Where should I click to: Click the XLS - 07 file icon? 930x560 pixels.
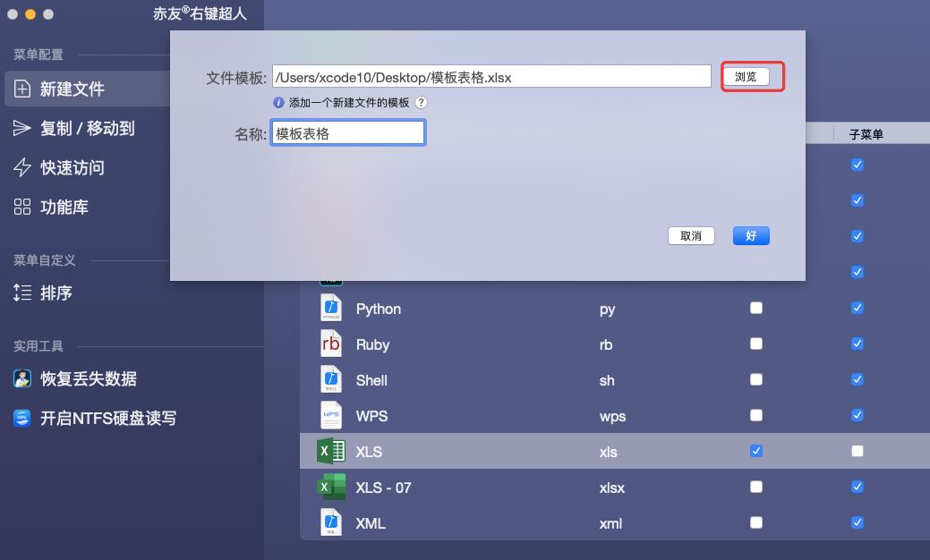[331, 487]
